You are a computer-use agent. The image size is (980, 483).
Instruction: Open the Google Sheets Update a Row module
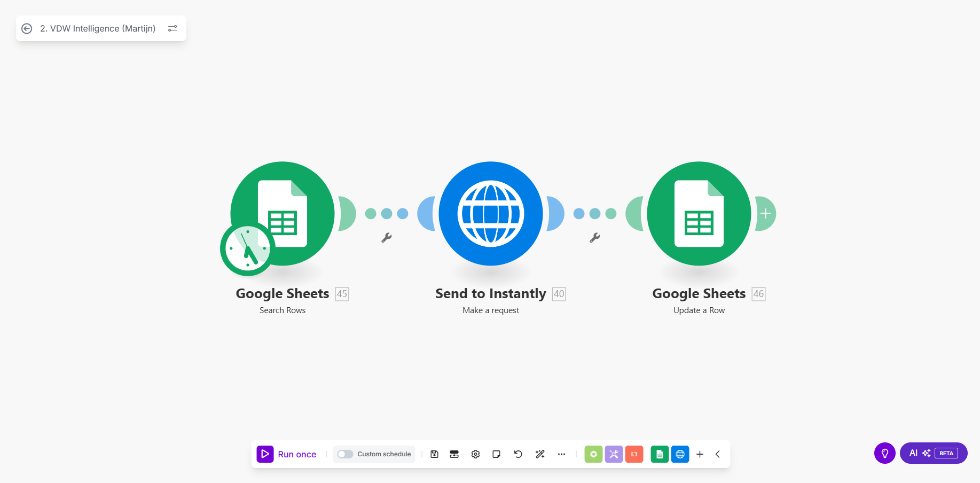[x=699, y=213]
